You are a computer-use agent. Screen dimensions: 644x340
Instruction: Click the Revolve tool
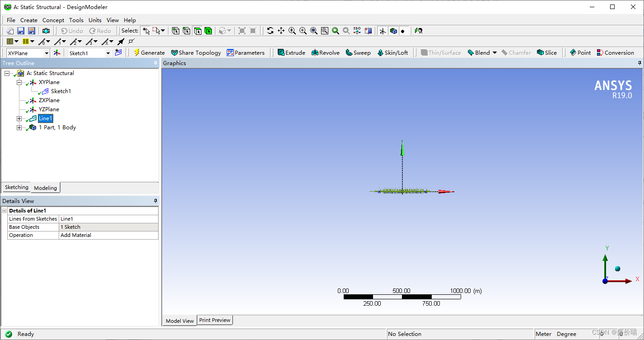(325, 53)
